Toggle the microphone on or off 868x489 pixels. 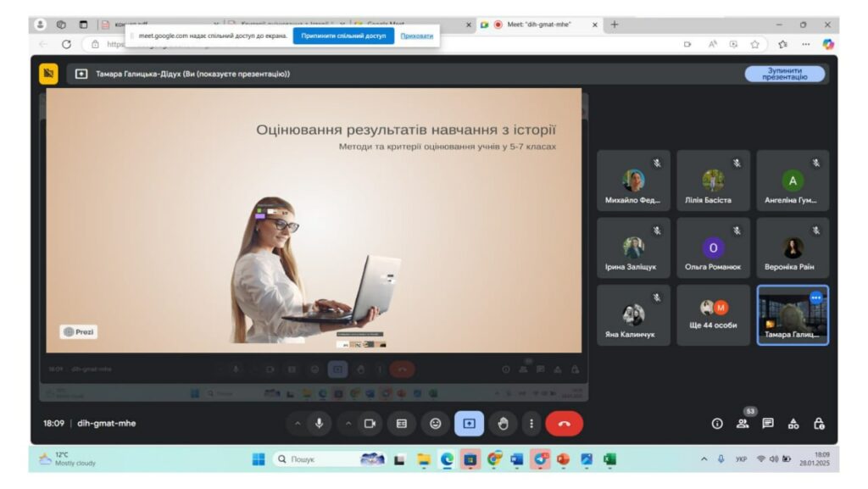[320, 424]
